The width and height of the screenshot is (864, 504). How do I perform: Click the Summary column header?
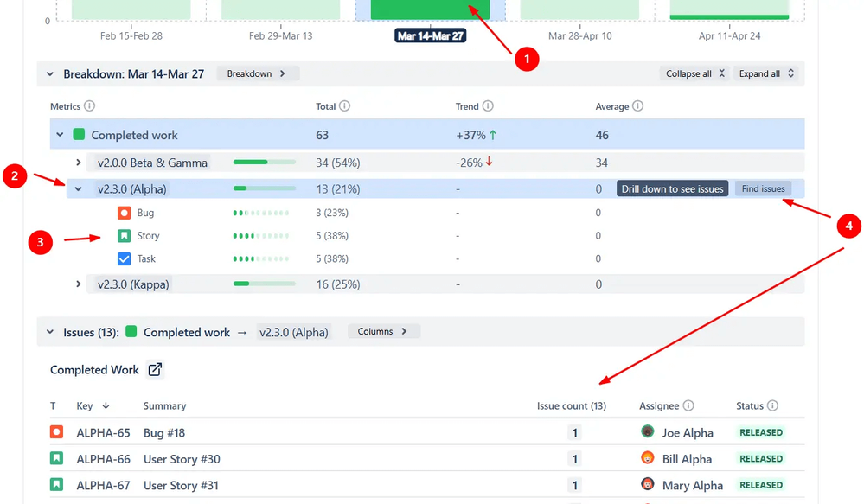pyautogui.click(x=164, y=406)
